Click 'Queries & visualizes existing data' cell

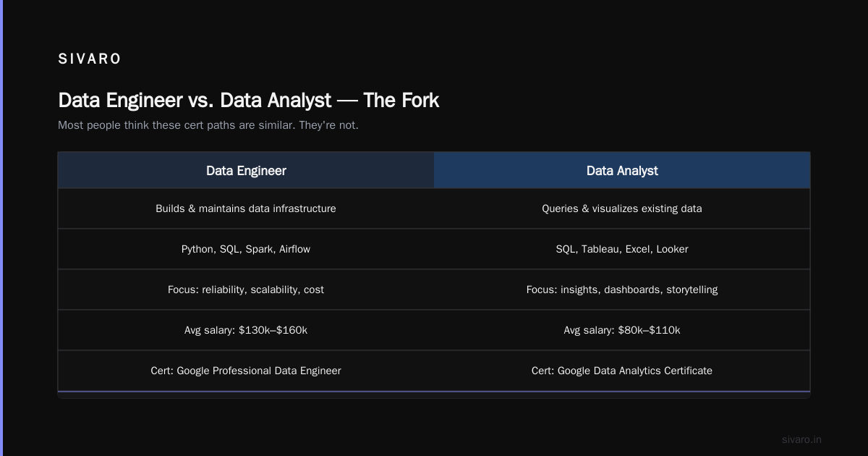[622, 208]
